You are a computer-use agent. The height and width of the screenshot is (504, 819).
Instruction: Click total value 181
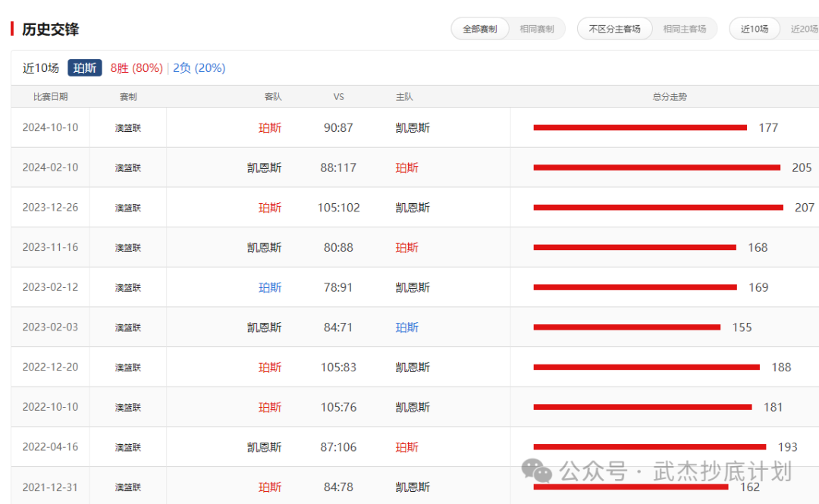773,408
